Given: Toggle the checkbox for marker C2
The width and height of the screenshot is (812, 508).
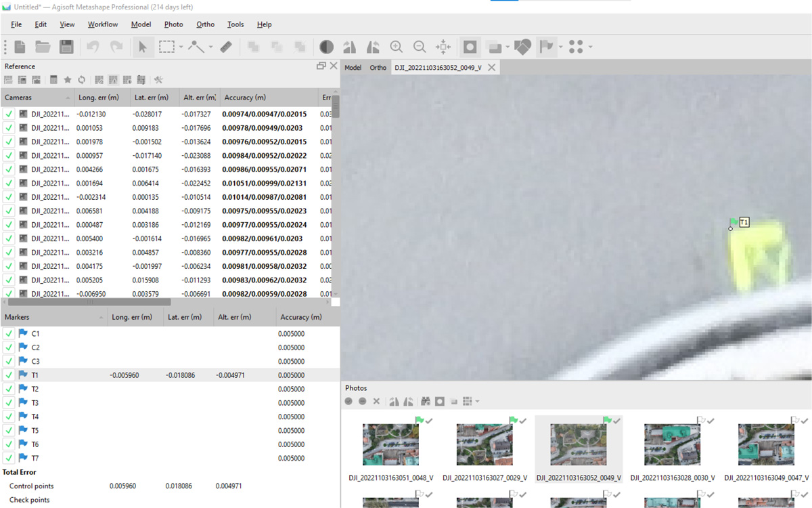Looking at the screenshot, I should 9,347.
